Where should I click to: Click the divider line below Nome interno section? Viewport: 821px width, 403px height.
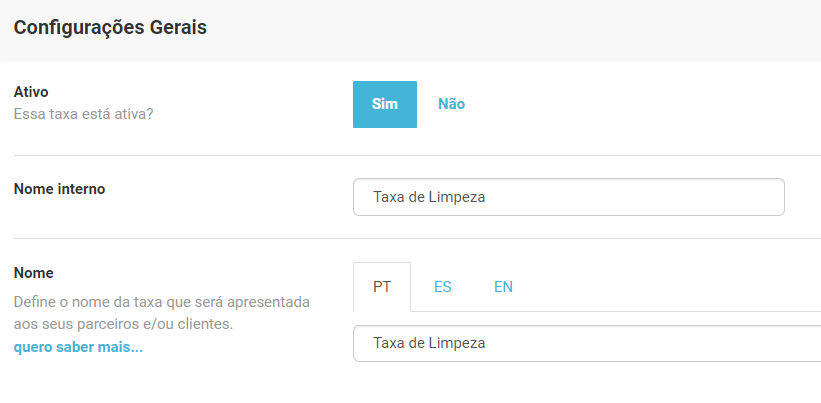pyautogui.click(x=416, y=238)
